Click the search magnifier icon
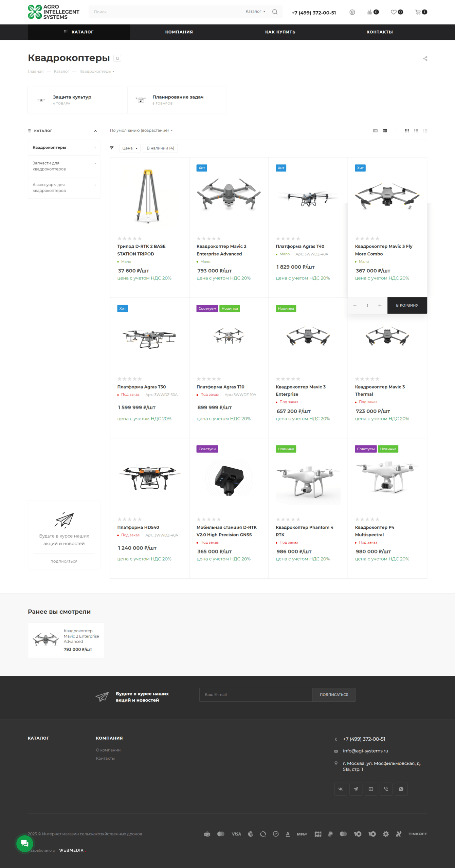The height and width of the screenshot is (868, 455). point(275,12)
